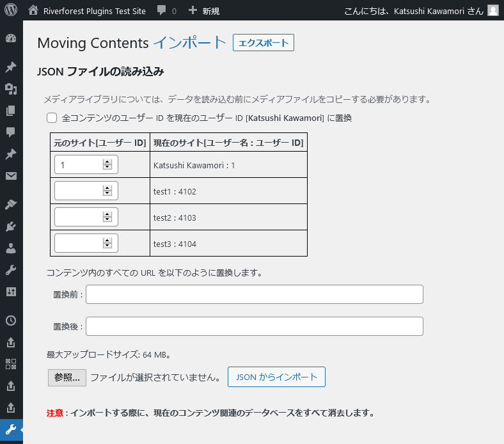
Task: Click the clock icon in sidebar
Action: click(x=11, y=321)
